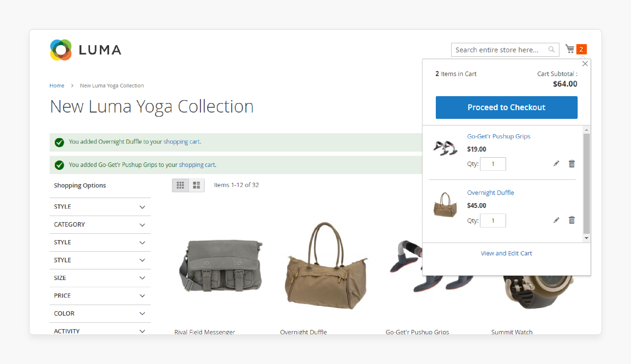Screen dimensions: 631x364
Task: Click mini cart scroll up arrow
Action: coord(586,130)
